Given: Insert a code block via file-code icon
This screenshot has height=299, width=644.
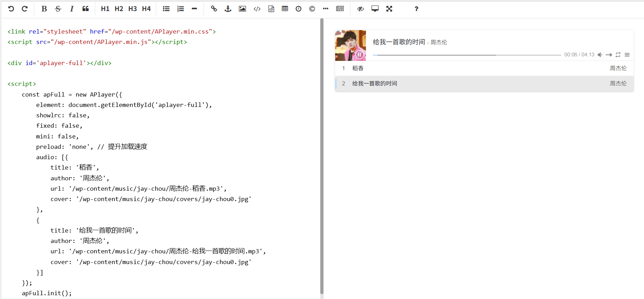Looking at the screenshot, I should tap(271, 9).
